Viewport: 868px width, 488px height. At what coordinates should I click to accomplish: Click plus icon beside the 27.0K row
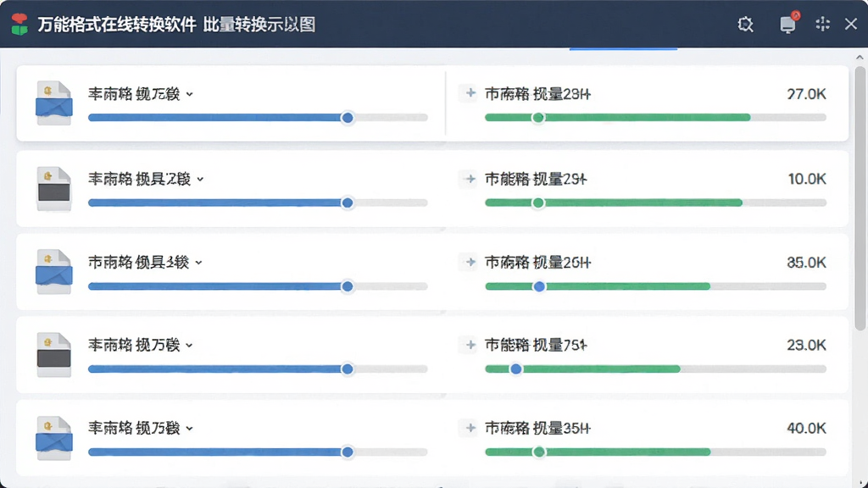click(470, 93)
